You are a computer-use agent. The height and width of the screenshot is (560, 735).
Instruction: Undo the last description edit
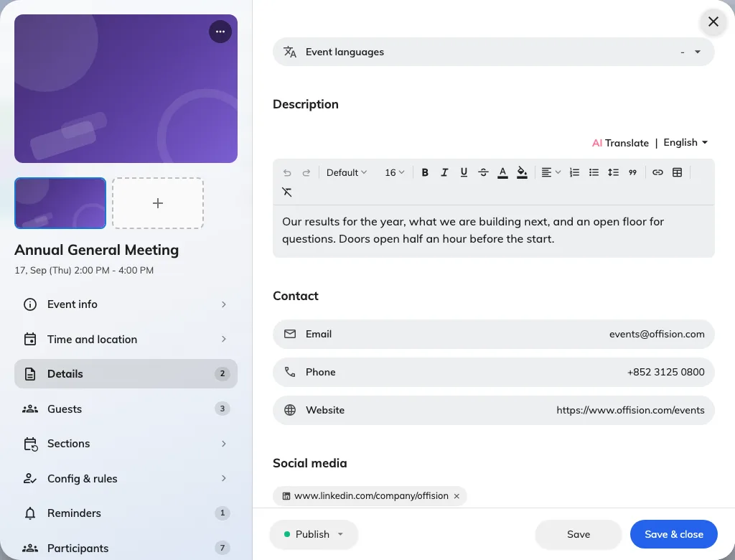(x=287, y=172)
